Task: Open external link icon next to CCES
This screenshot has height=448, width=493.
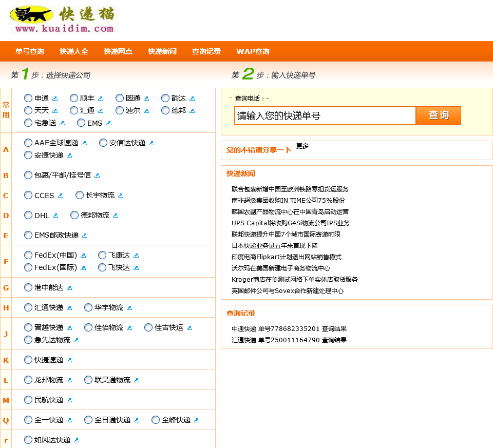Action: (61, 196)
